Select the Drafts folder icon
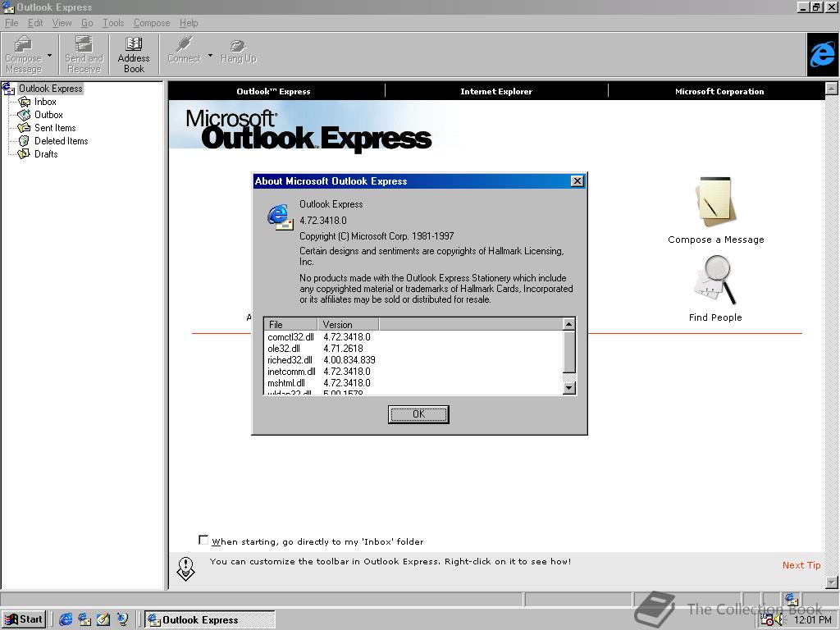840x630 pixels. click(x=24, y=153)
